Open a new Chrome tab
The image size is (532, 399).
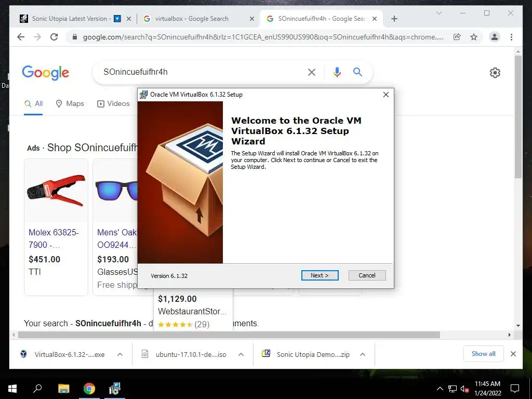point(394,19)
